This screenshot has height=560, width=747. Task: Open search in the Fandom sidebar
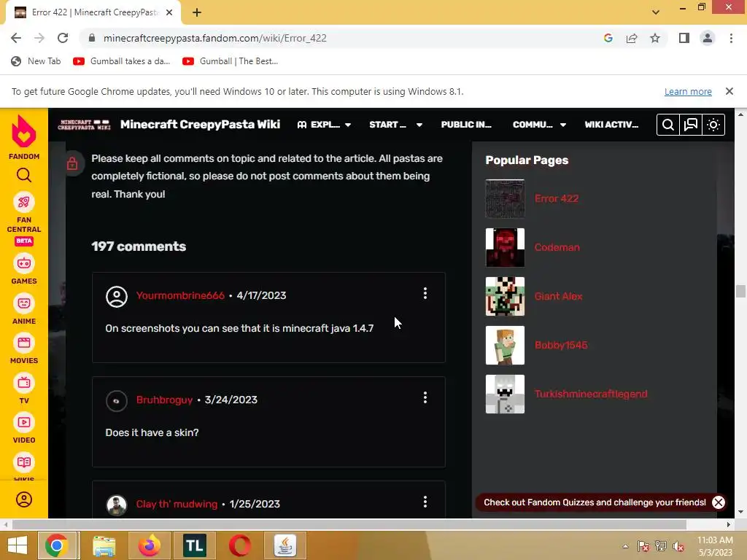click(24, 176)
